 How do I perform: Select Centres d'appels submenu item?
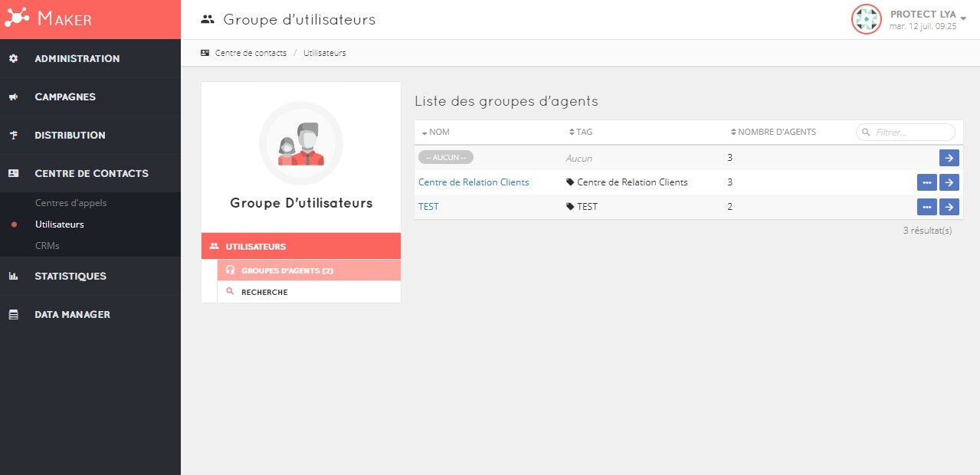pos(70,203)
